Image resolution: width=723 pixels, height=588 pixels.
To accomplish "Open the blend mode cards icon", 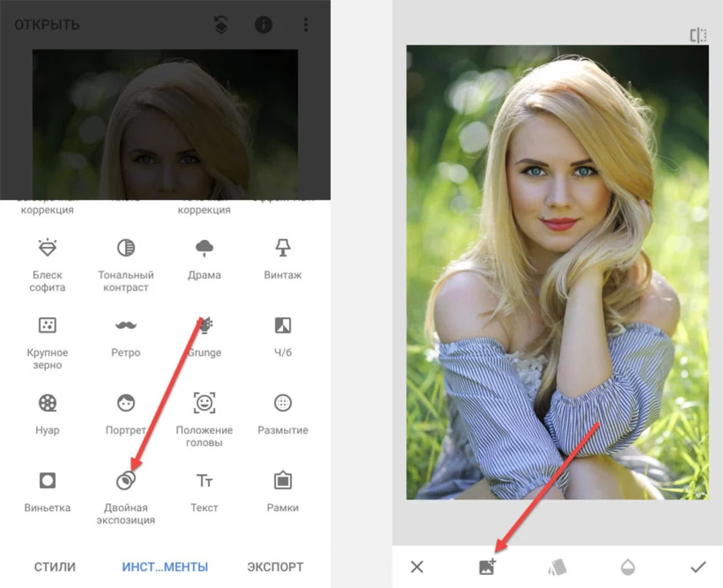I will (558, 566).
